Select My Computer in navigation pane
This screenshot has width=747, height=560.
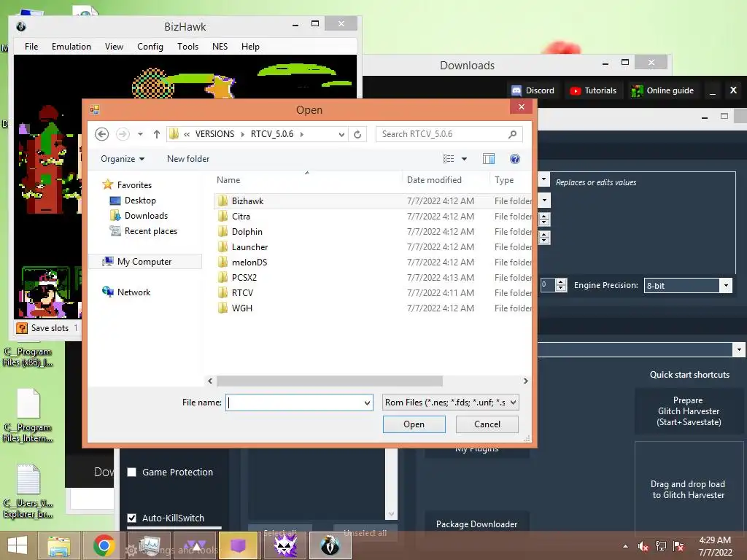click(144, 262)
